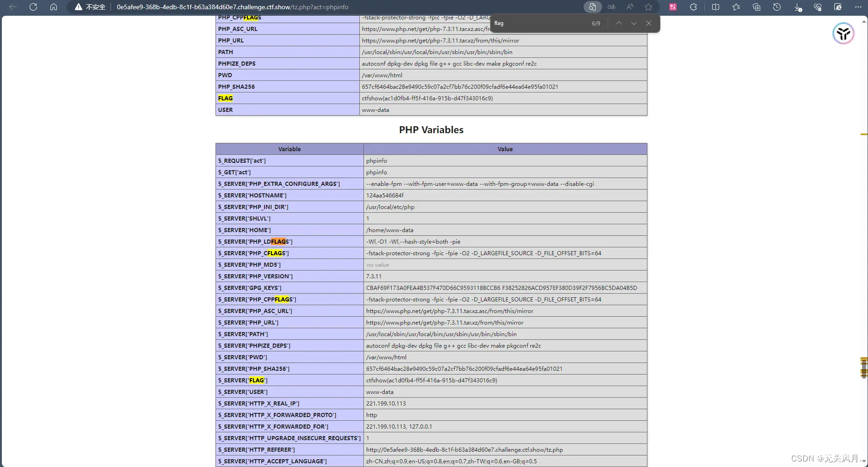Click the highlighted FLAG environment variable name
Image resolution: width=868 pixels, height=467 pixels.
coord(225,98)
